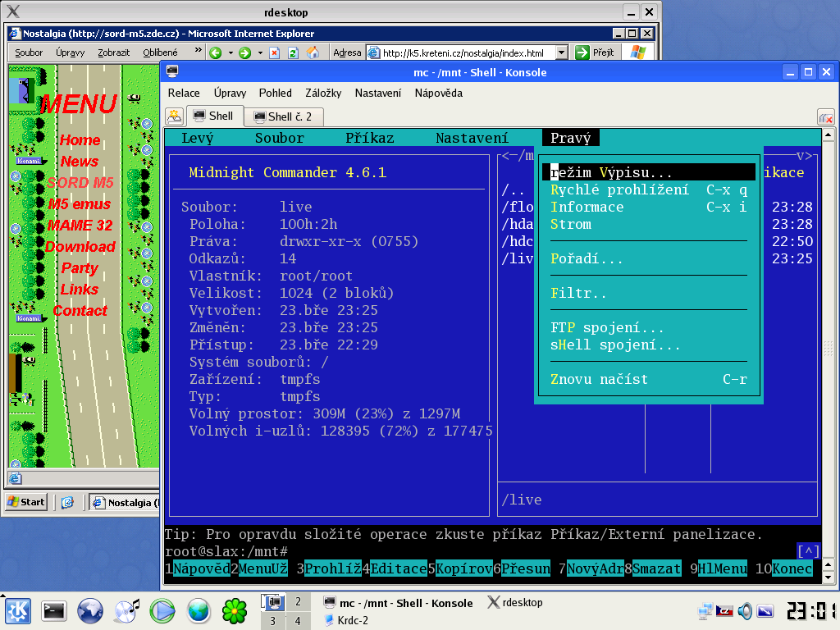Screen dimensions: 840x630
Task: Click the Home link on Nostalgia page
Action: coord(80,140)
